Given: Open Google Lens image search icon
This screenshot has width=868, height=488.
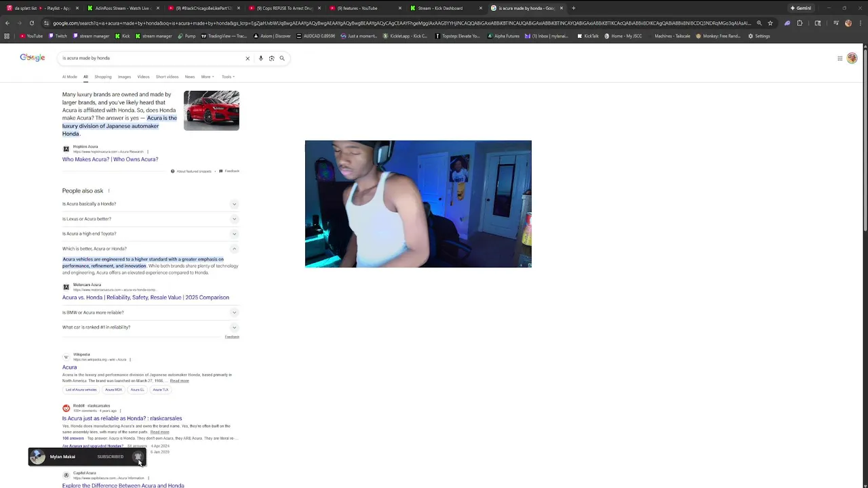Looking at the screenshot, I should pyautogui.click(x=271, y=58).
